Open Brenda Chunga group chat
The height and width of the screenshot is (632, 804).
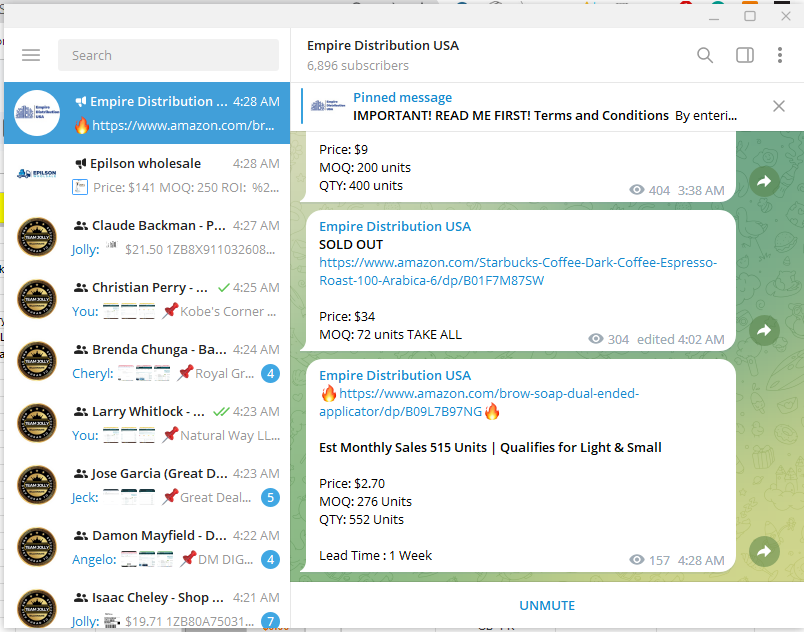(147, 361)
